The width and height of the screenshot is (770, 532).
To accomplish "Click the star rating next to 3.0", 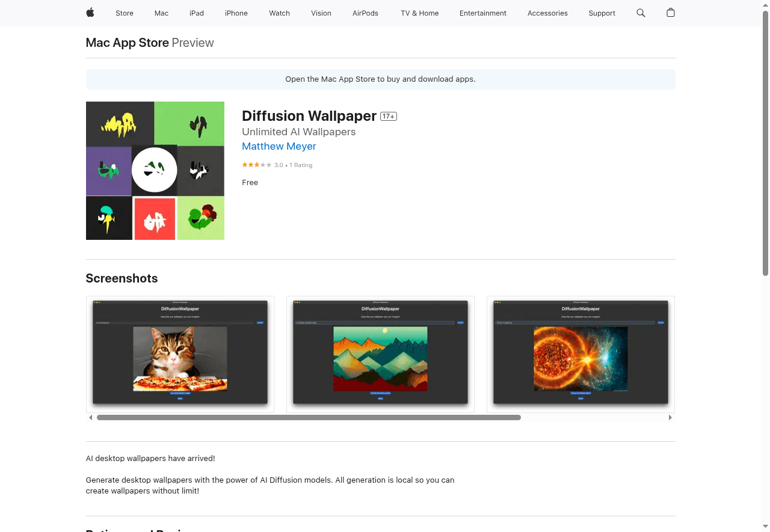I will pos(256,164).
